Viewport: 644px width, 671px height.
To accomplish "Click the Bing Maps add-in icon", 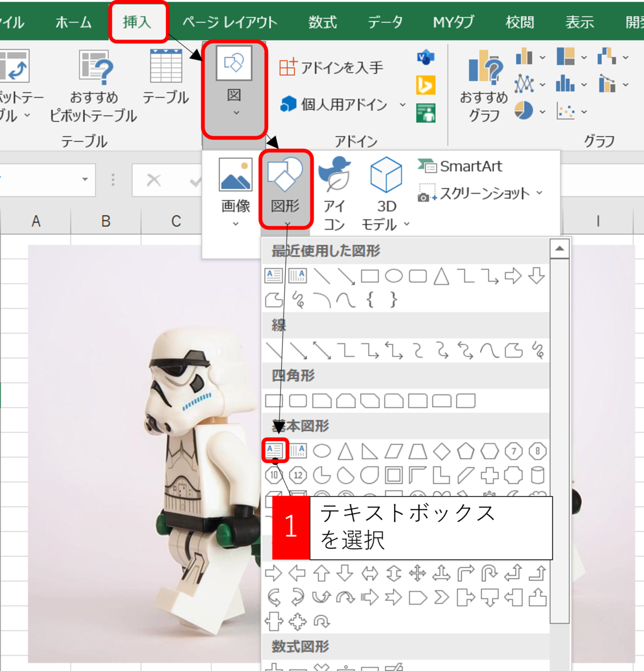I will pyautogui.click(x=426, y=85).
